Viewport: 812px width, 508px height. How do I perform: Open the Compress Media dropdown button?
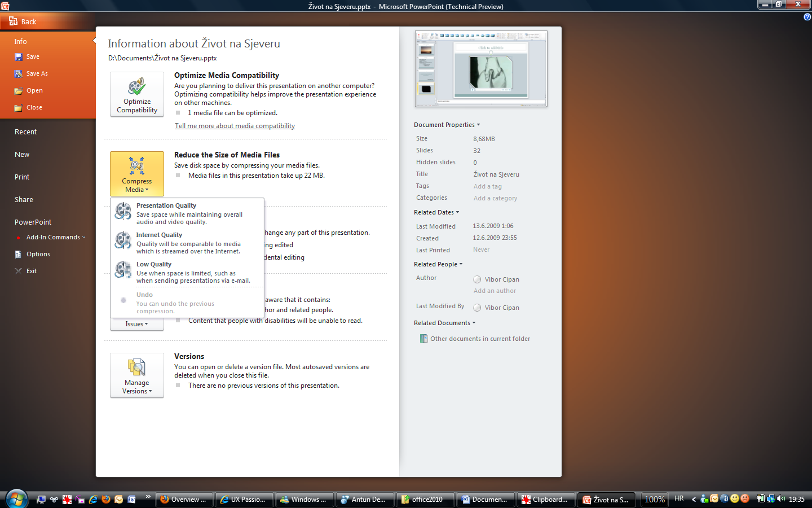pyautogui.click(x=137, y=174)
